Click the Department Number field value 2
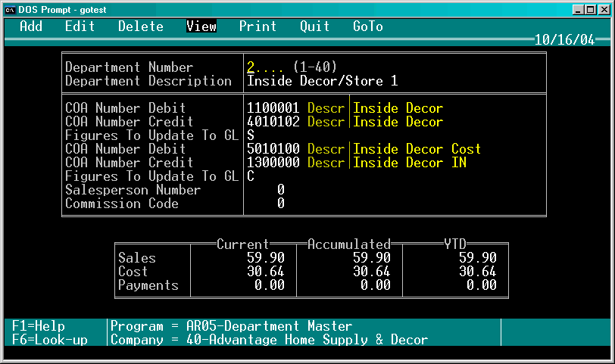The width and height of the screenshot is (615, 364). pyautogui.click(x=251, y=67)
